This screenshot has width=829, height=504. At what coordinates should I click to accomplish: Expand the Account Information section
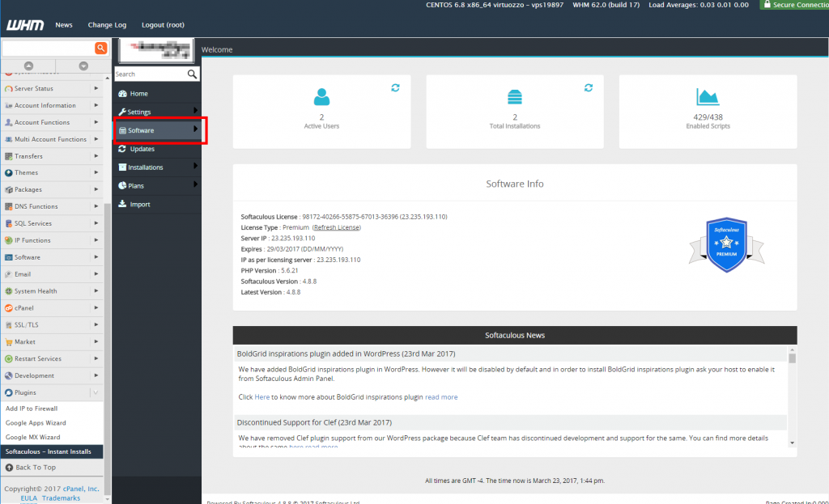[96, 105]
